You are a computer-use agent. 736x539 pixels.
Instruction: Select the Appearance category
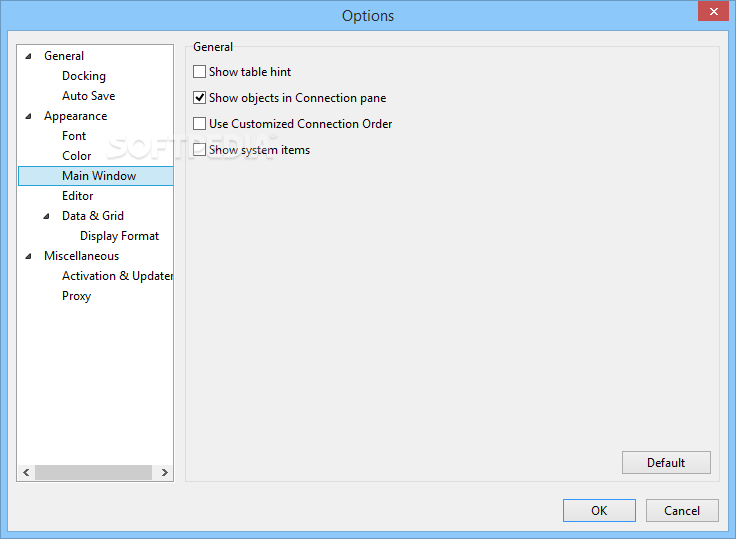tap(76, 116)
